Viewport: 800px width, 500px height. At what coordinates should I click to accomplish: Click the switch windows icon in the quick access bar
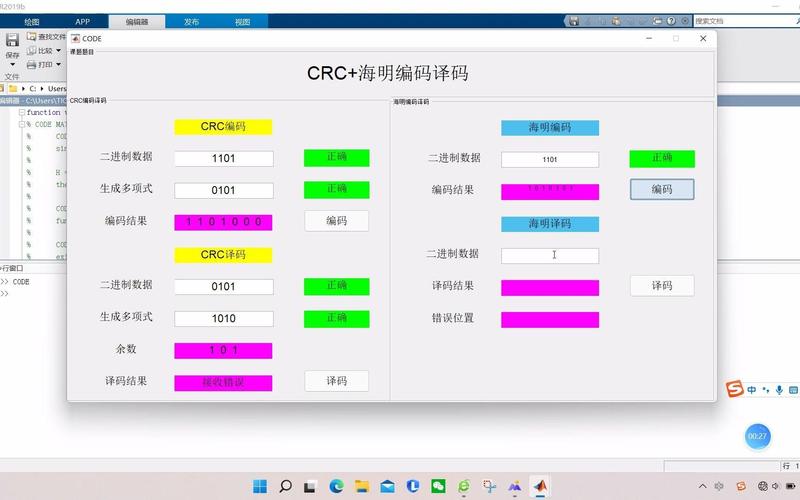point(658,21)
